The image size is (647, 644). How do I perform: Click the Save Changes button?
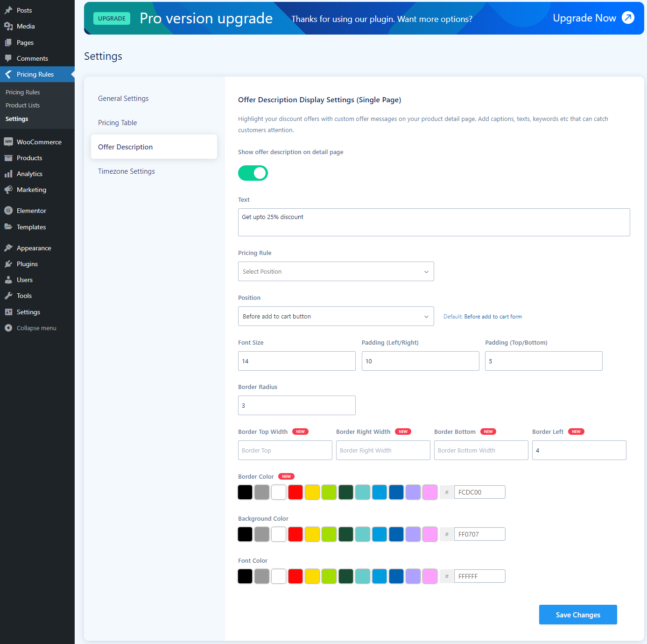click(x=578, y=615)
